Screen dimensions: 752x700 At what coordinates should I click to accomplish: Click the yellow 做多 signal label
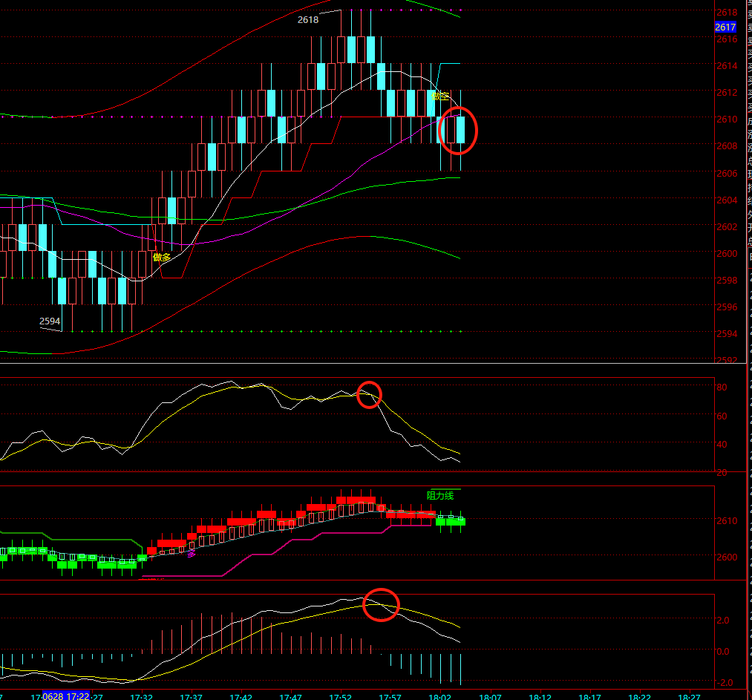pyautogui.click(x=162, y=258)
